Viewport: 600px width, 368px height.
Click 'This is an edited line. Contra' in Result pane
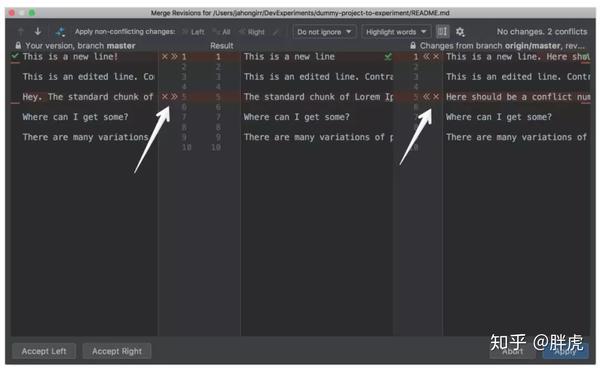(x=318, y=77)
